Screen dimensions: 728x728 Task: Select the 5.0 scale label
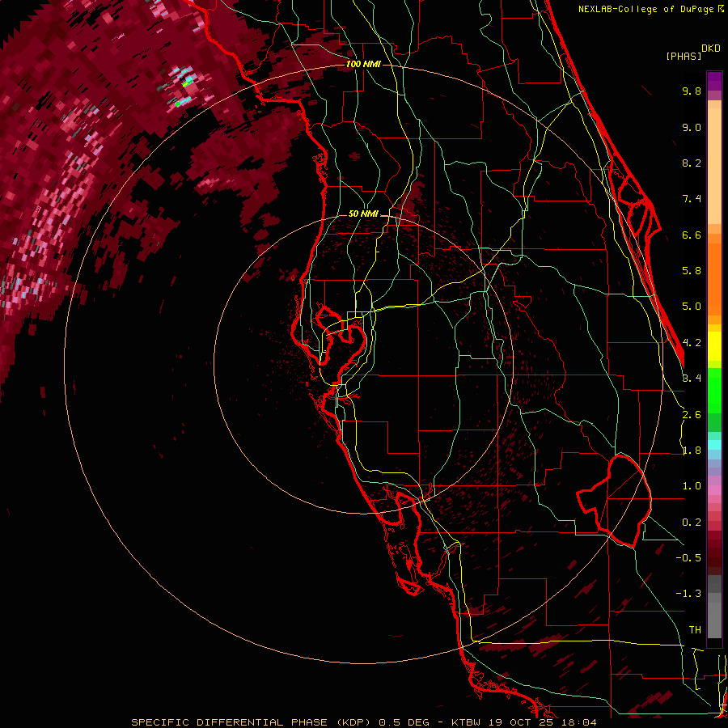[x=692, y=307]
